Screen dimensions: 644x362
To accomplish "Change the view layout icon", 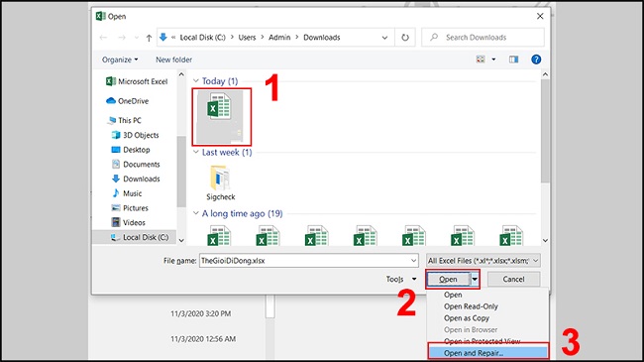I will point(481,60).
